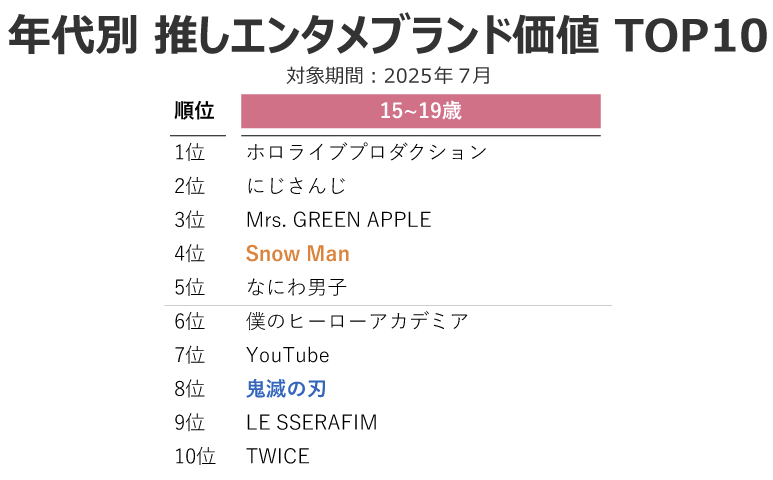Viewport: 773px width, 480px height.
Task: Click the orange Snow Man text
Action: point(298,254)
